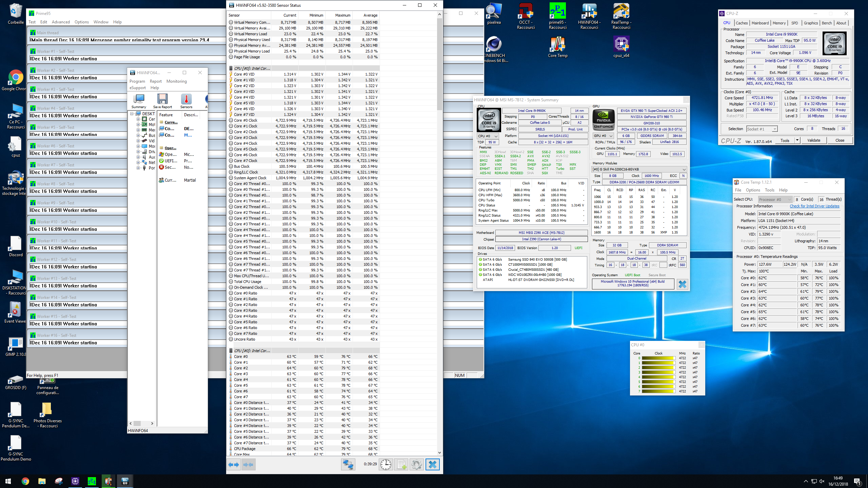This screenshot has height=488, width=868.
Task: Open the HWiNFO64 Monitoring menu
Action: click(176, 81)
